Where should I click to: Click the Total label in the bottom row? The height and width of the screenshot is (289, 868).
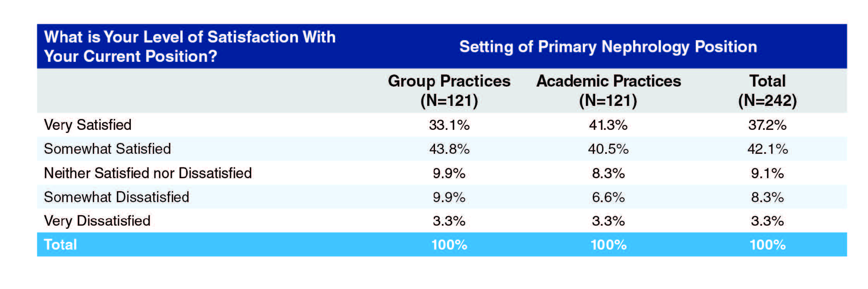[x=60, y=245]
